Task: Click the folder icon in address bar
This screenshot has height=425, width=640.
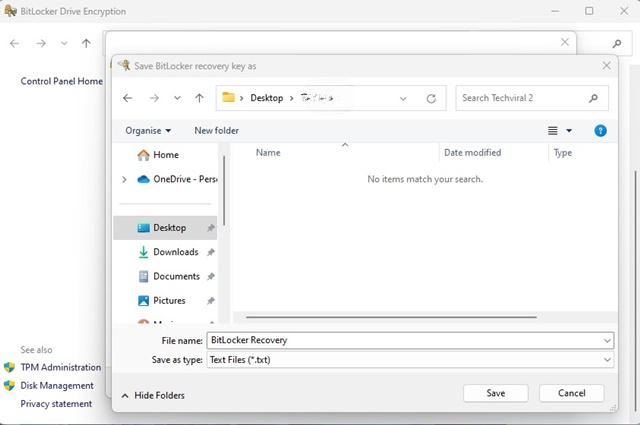Action: click(x=228, y=97)
